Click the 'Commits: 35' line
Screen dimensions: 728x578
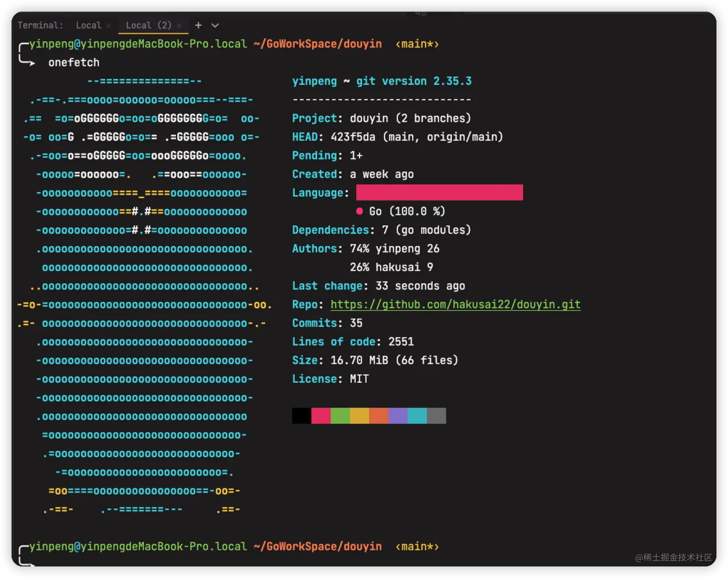(x=327, y=323)
